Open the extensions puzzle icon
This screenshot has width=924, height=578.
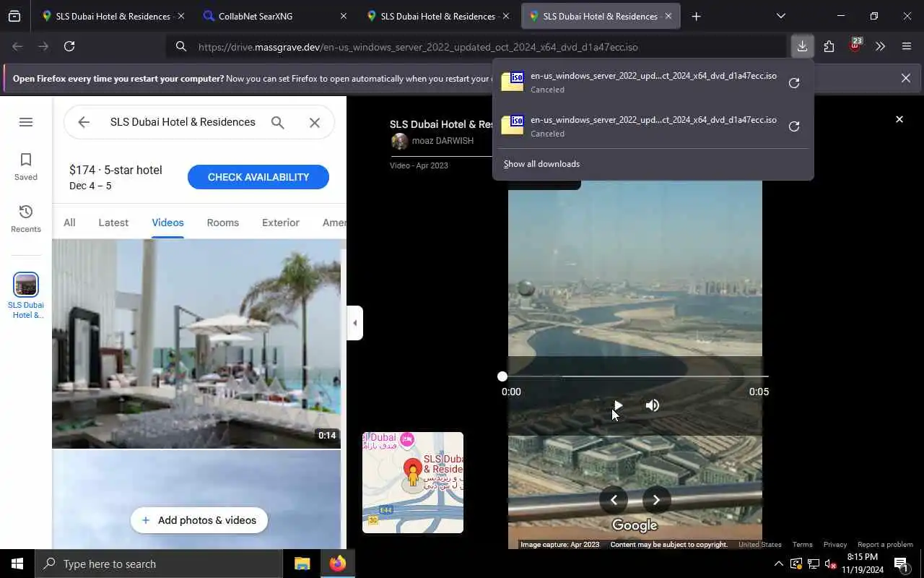829,46
